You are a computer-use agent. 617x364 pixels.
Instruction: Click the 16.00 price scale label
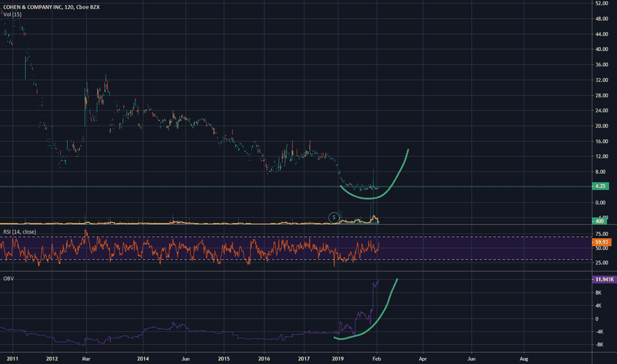[x=602, y=142]
